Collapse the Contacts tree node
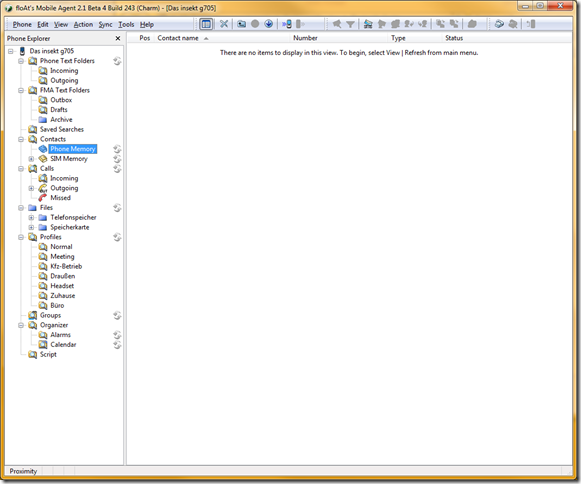 tap(21, 139)
